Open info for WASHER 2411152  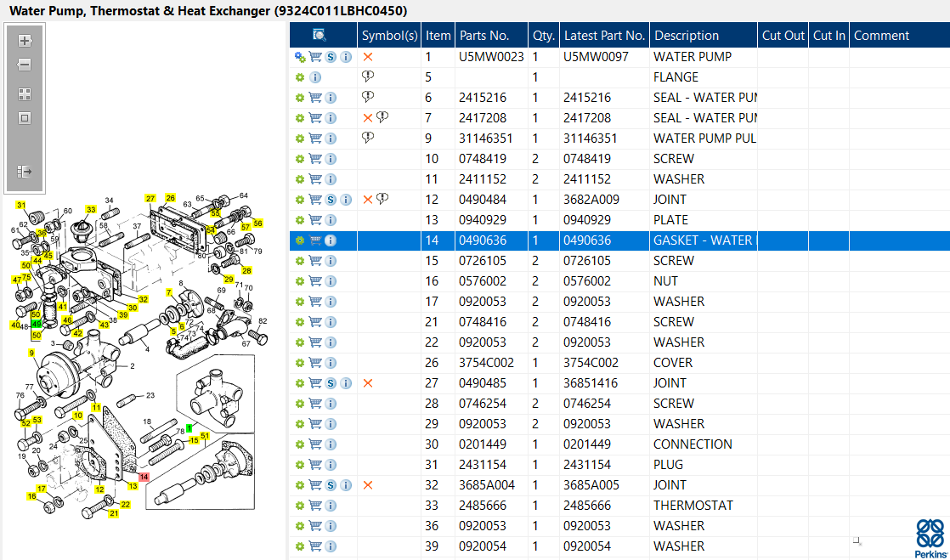pyautogui.click(x=331, y=179)
